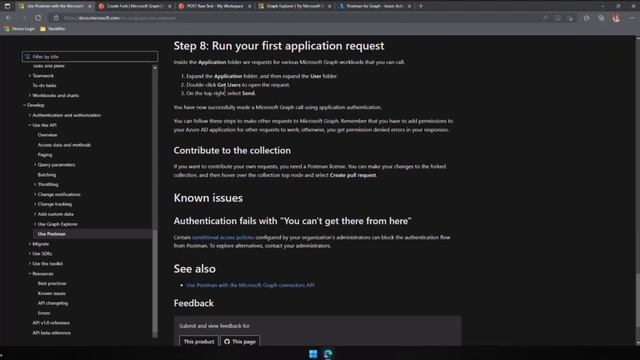Expand the Teamwork tree node
The height and width of the screenshot is (360, 640).
tap(29, 76)
